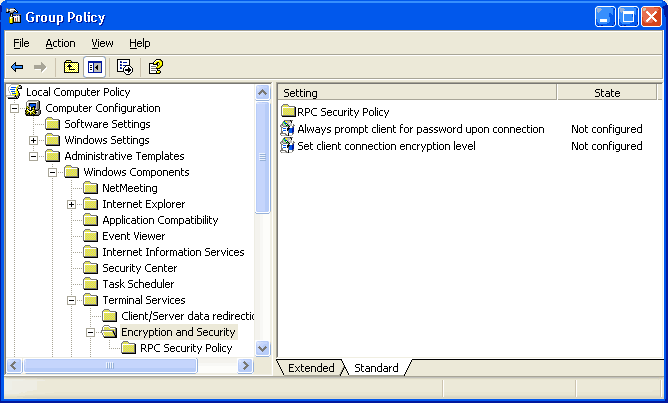Click the tree vertical scrollbar thumb

tap(262, 157)
